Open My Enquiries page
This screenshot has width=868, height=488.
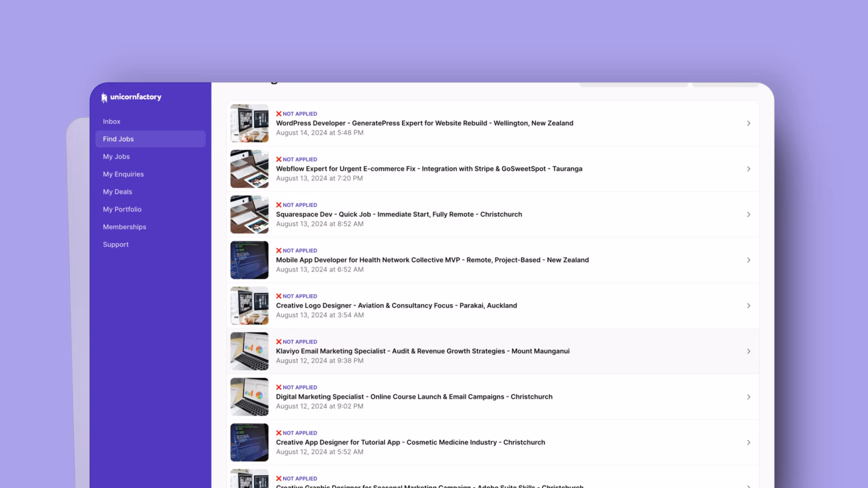click(x=123, y=174)
